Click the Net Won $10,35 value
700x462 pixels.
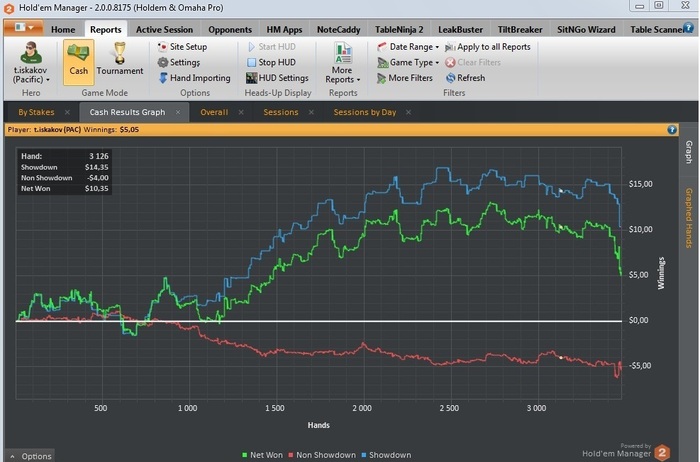point(96,189)
